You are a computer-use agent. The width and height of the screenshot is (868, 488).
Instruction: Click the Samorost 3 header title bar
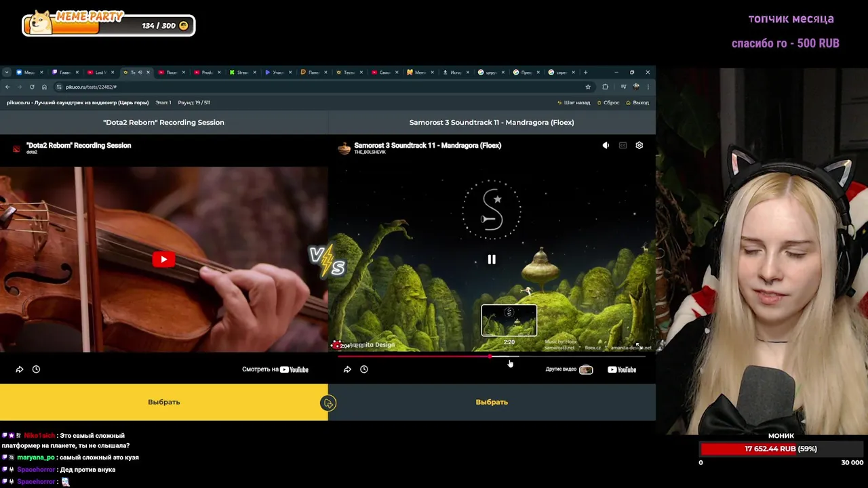[492, 123]
